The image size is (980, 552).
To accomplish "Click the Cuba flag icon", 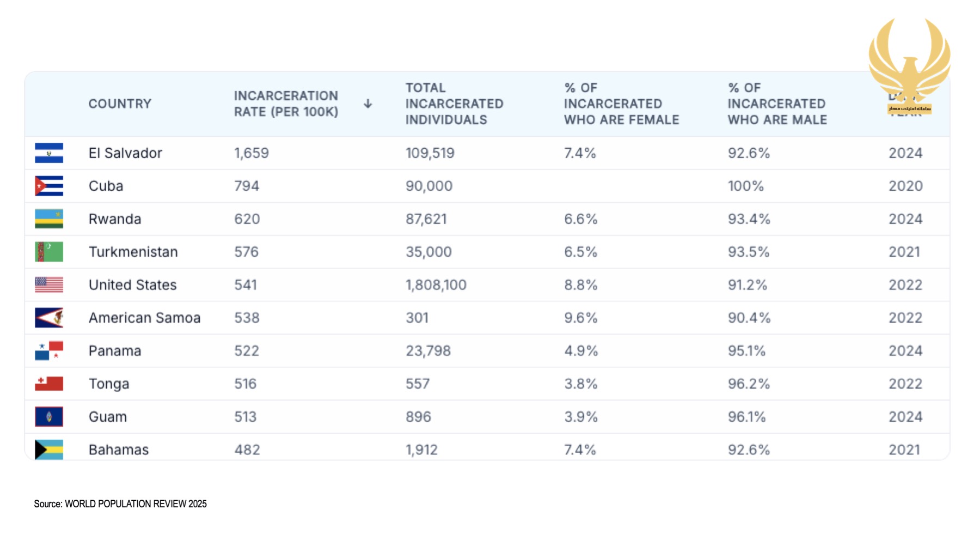I will 49,186.
